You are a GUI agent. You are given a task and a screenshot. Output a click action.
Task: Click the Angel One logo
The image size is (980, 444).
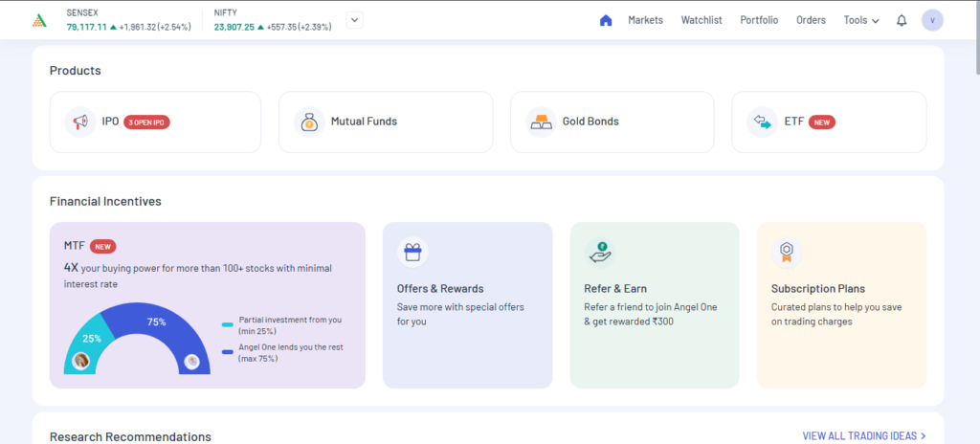pyautogui.click(x=39, y=21)
